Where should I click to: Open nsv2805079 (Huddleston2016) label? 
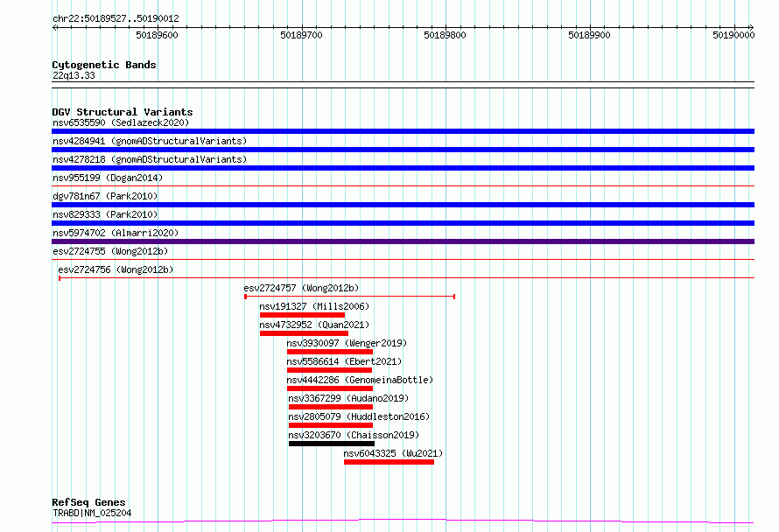click(x=359, y=416)
